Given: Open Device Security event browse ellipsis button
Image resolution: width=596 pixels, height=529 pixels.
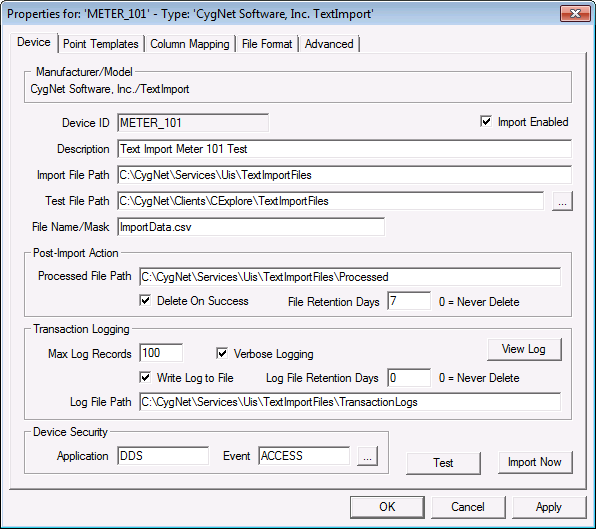Looking at the screenshot, I should pos(367,456).
